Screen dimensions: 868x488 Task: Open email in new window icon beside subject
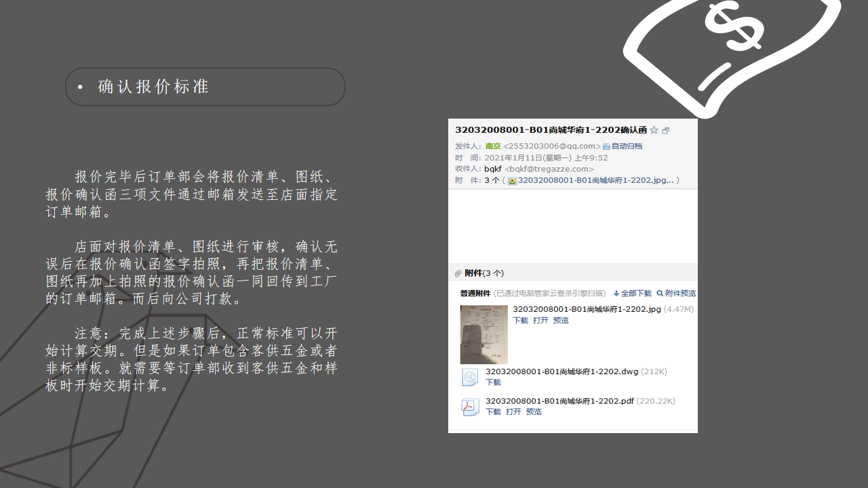click(x=666, y=131)
